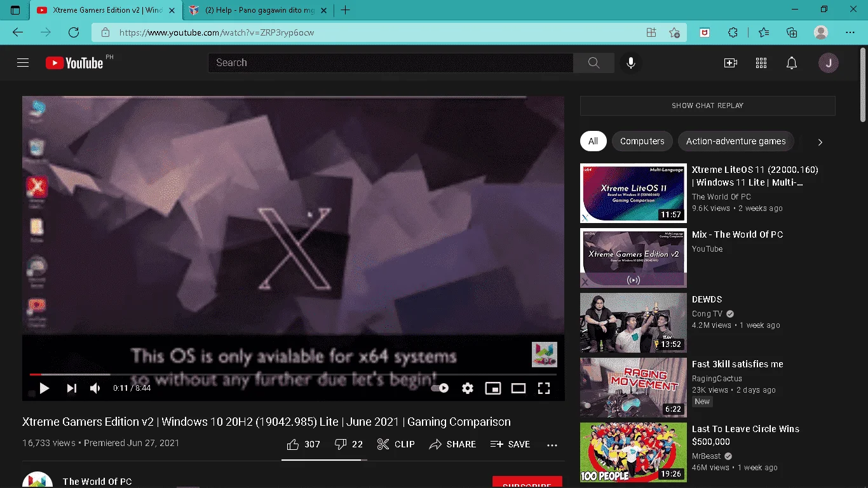Open browser Settings and more menu
Image resolution: width=868 pixels, height=488 pixels.
[850, 32]
